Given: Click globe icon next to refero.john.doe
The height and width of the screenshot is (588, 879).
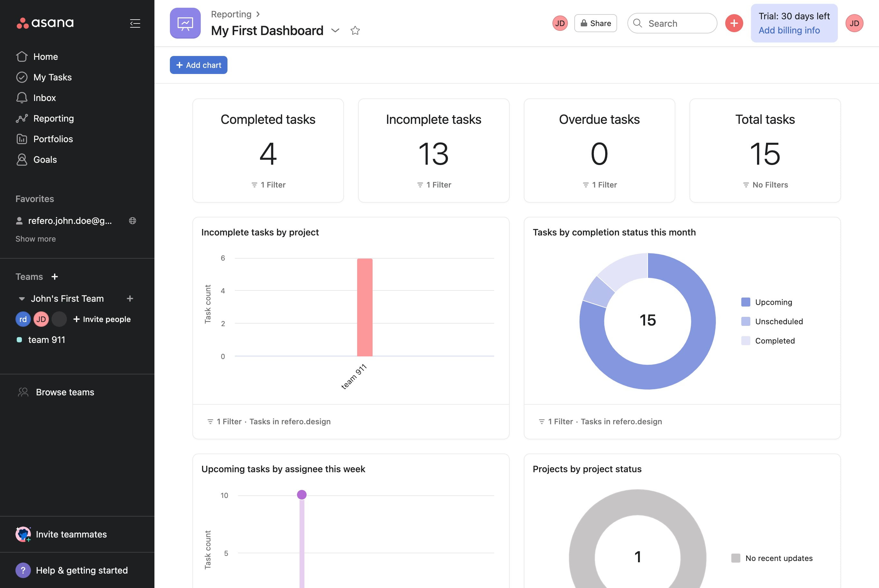Looking at the screenshot, I should click(x=132, y=221).
